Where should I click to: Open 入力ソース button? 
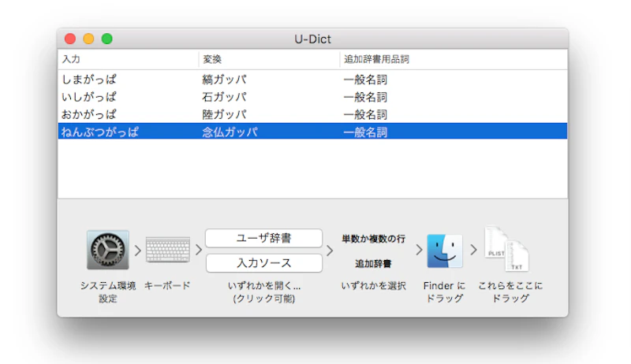point(264,263)
